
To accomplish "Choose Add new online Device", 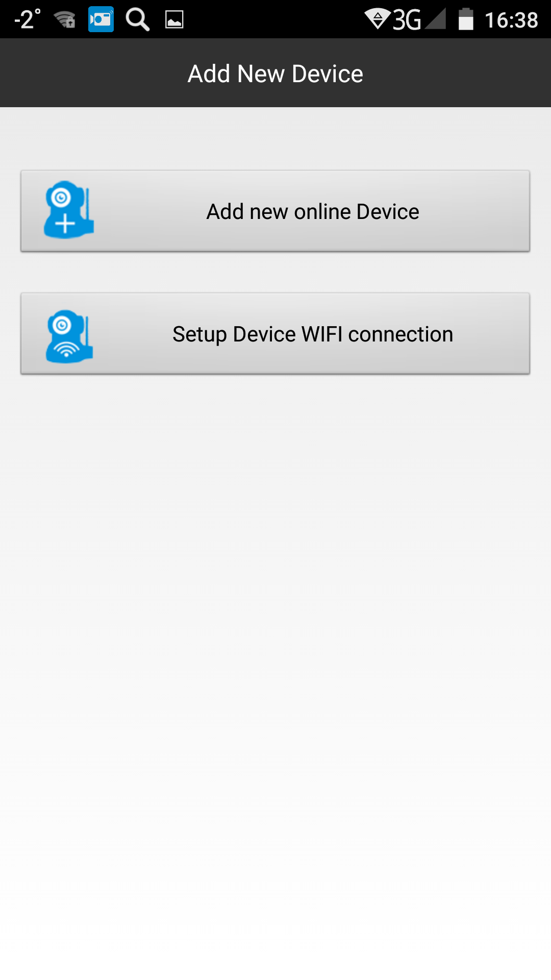I will 275,211.
